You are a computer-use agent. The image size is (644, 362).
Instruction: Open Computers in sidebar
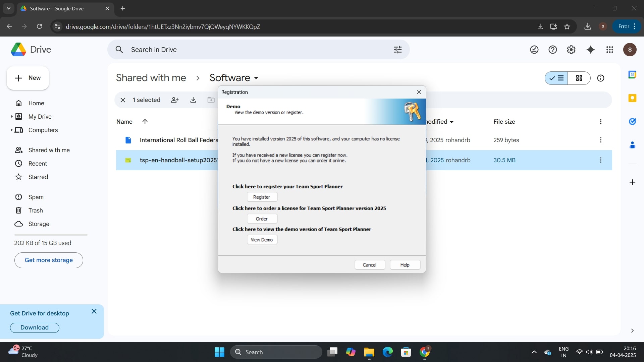[43, 130]
